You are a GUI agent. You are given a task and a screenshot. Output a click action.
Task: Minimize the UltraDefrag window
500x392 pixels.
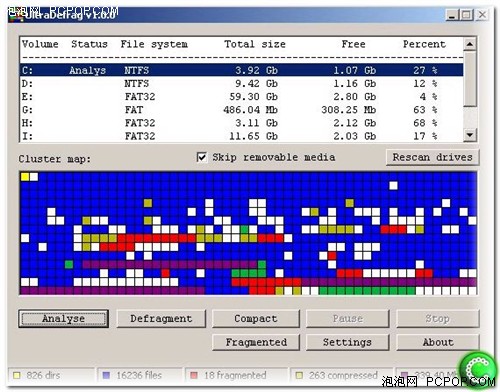(x=452, y=15)
